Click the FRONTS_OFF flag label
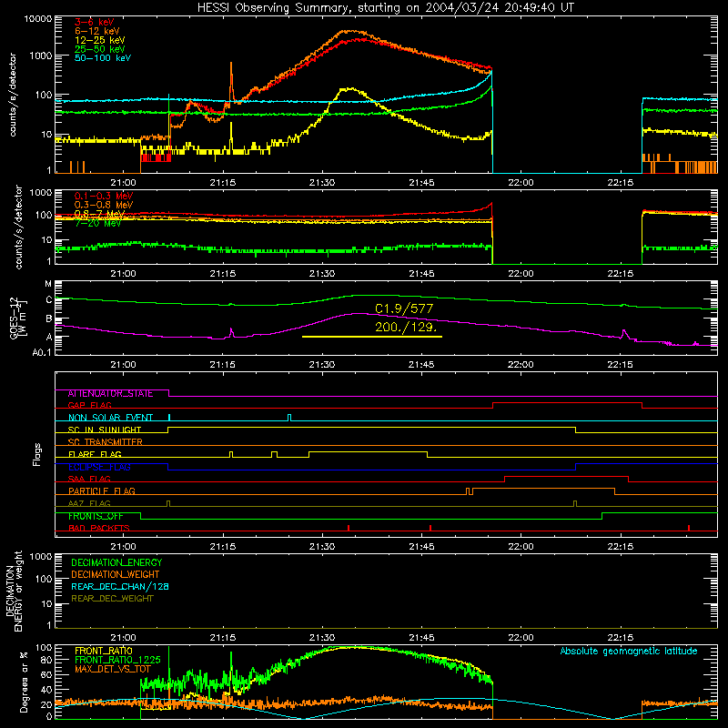Screen dimensions: 728x728 point(96,516)
